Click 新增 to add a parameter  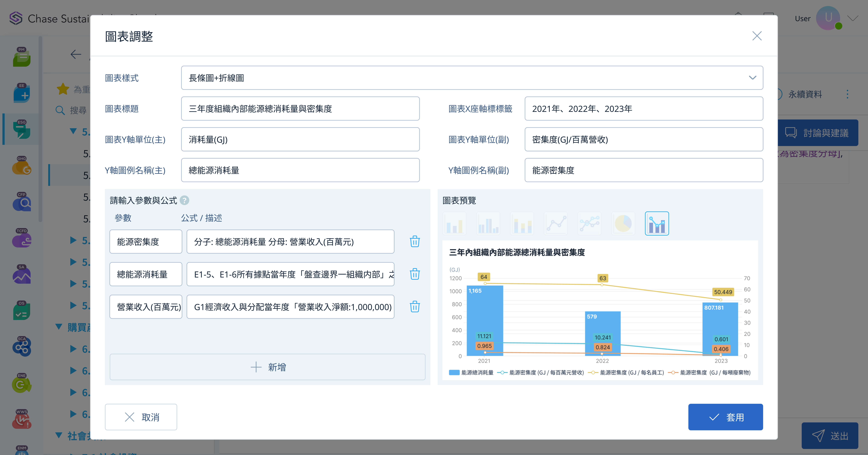pos(267,367)
